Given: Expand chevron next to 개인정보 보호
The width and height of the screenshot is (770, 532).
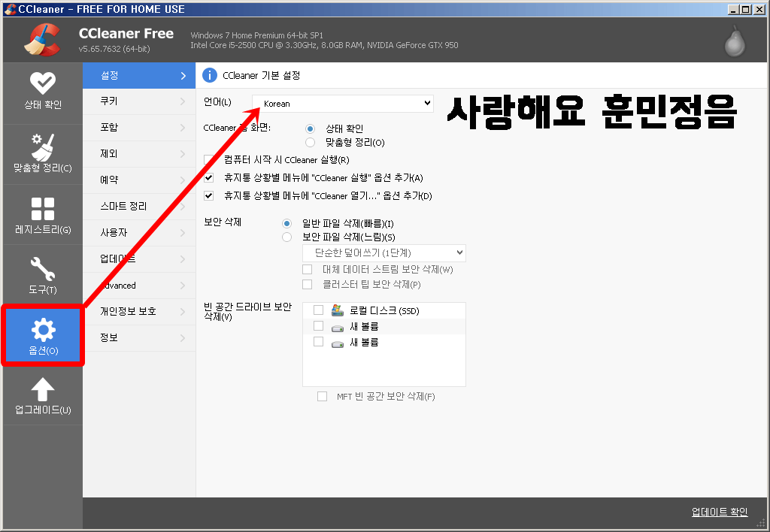Looking at the screenshot, I should coord(183,312).
